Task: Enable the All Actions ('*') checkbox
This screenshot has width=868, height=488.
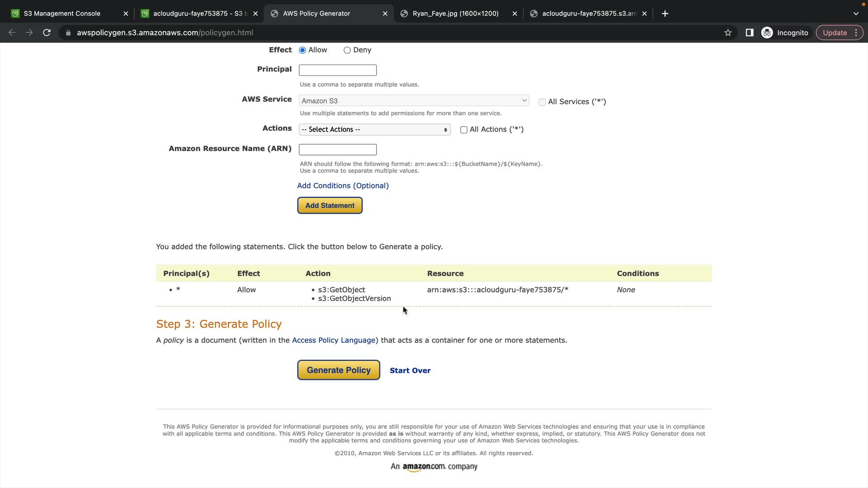Action: [464, 130]
